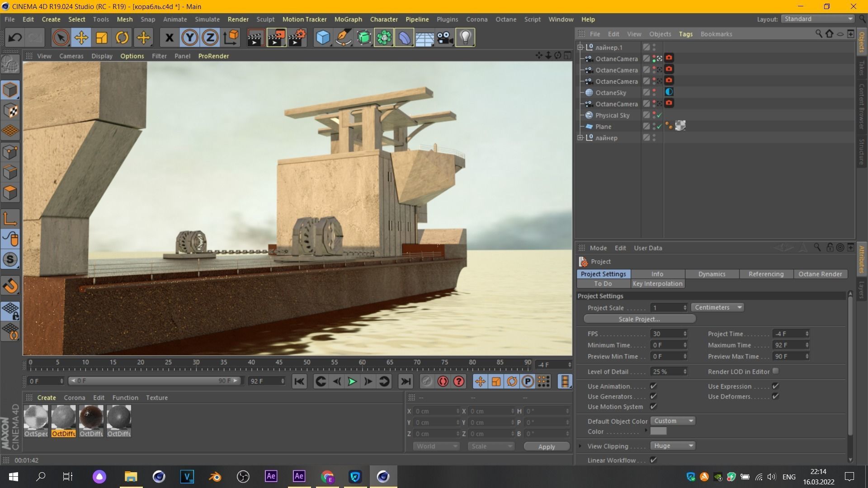Toggle Use Expression checkbox

(776, 386)
